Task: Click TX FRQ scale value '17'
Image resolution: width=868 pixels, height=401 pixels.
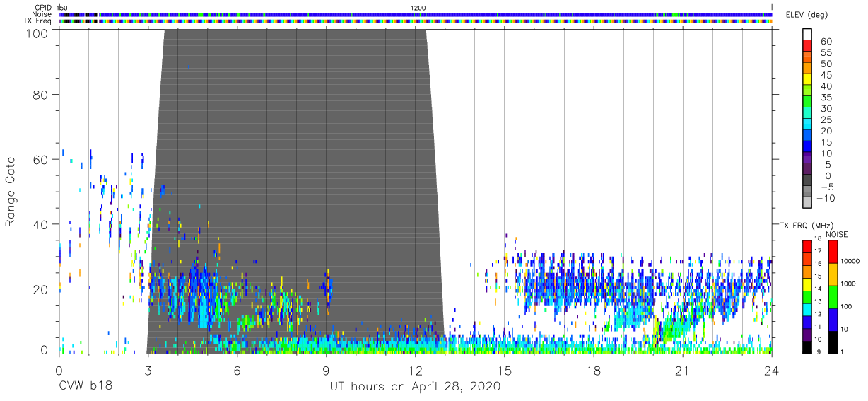Action: (x=818, y=251)
